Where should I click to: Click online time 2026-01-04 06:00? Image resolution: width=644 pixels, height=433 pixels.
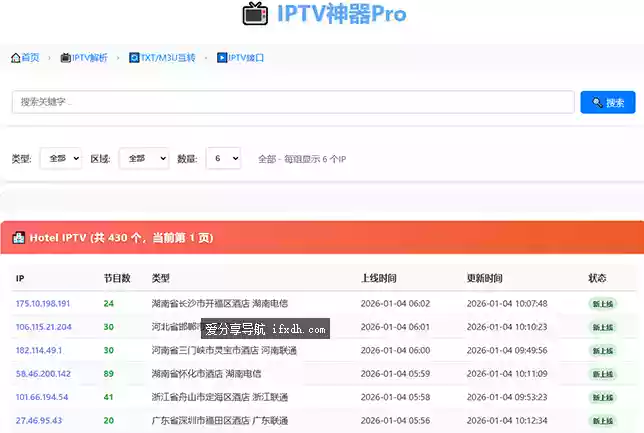pos(395,350)
